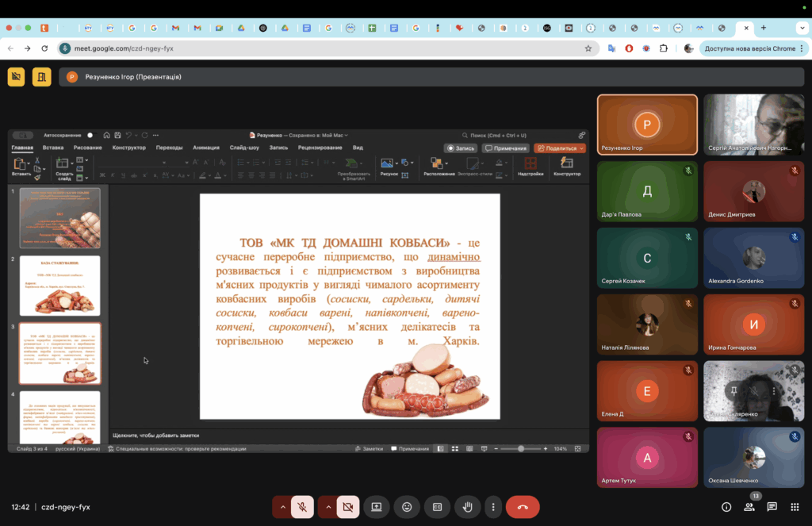Click the yellow layout icon beside the presenter name
The width and height of the screenshot is (812, 526).
[x=41, y=77]
